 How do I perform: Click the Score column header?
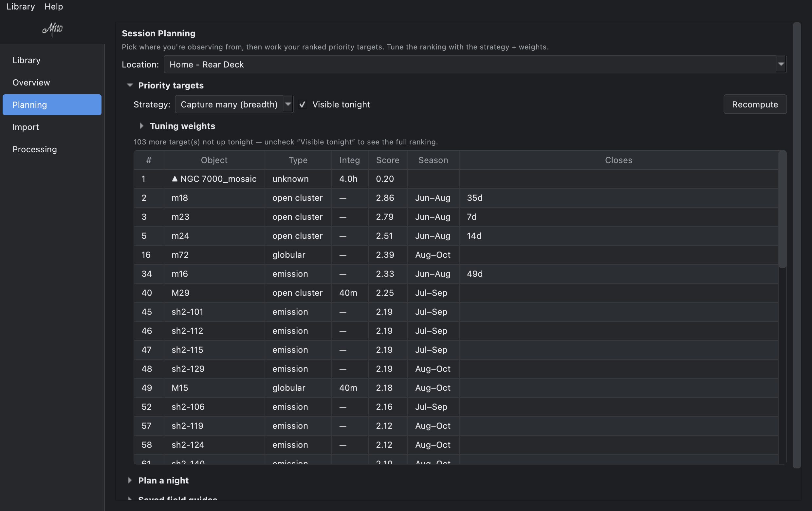388,160
